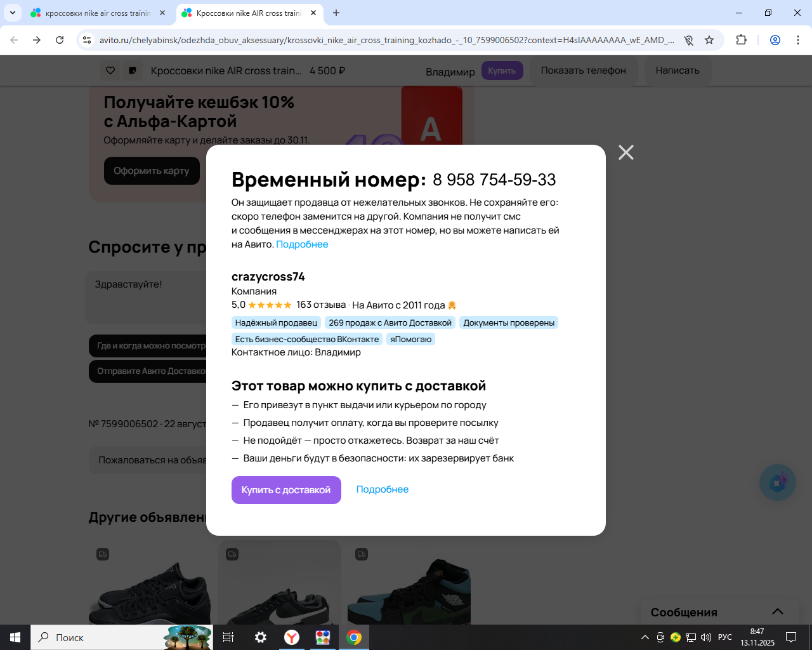Click the volume speaker tray icon
The height and width of the screenshot is (650, 812).
pyautogui.click(x=706, y=637)
